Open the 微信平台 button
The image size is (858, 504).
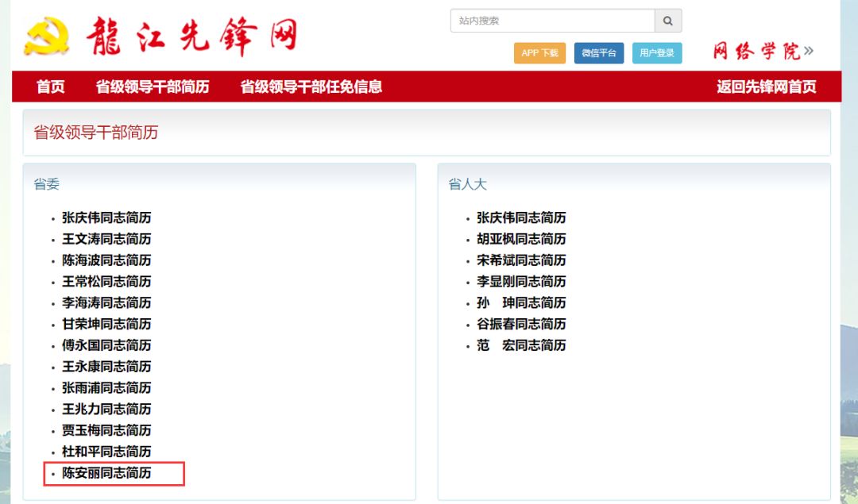click(598, 53)
